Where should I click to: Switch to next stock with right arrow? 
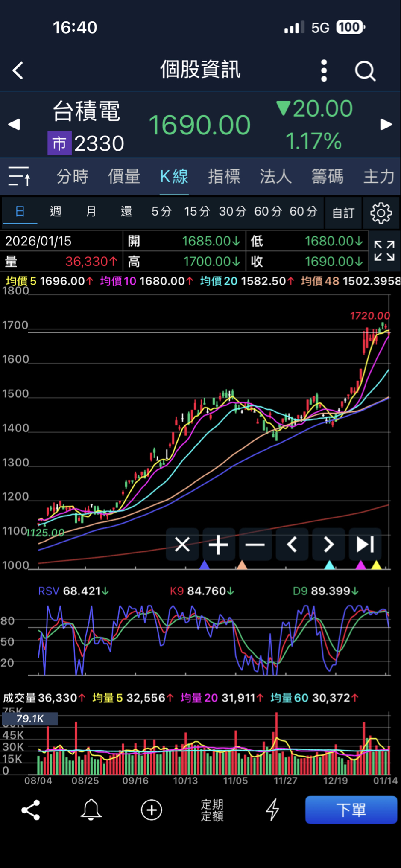click(386, 125)
